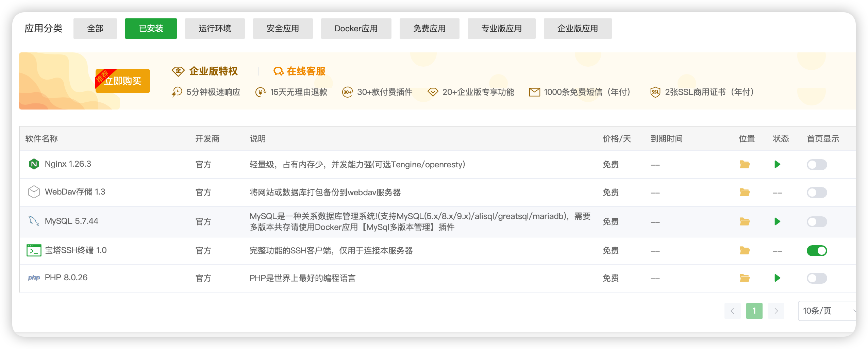Viewport: 868px width, 349px height.
Task: Go to next page arrow
Action: click(x=776, y=311)
